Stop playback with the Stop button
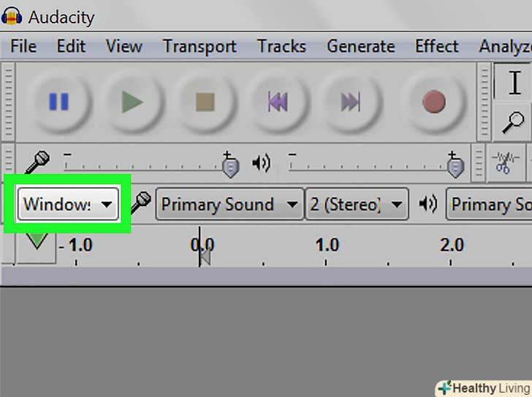 (205, 102)
